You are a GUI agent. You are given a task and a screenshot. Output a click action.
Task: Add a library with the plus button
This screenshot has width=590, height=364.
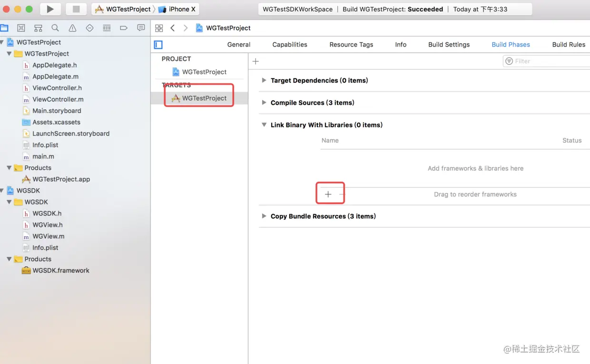click(x=328, y=194)
